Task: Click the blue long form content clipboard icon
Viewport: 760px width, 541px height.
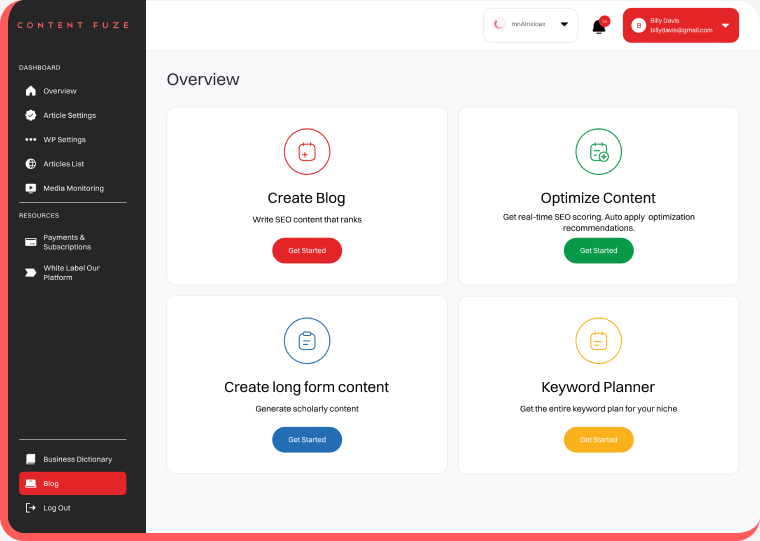Action: 307,341
